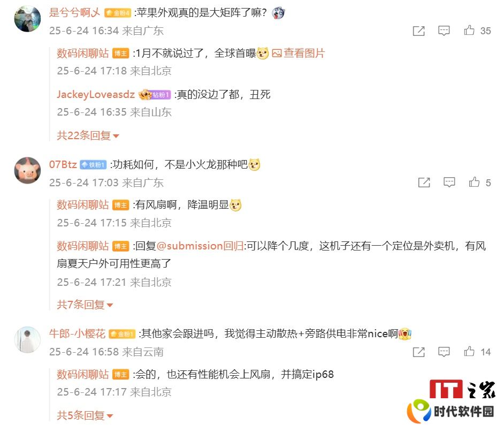
Task: Expand 共7条回复 replies
Action: click(x=85, y=305)
